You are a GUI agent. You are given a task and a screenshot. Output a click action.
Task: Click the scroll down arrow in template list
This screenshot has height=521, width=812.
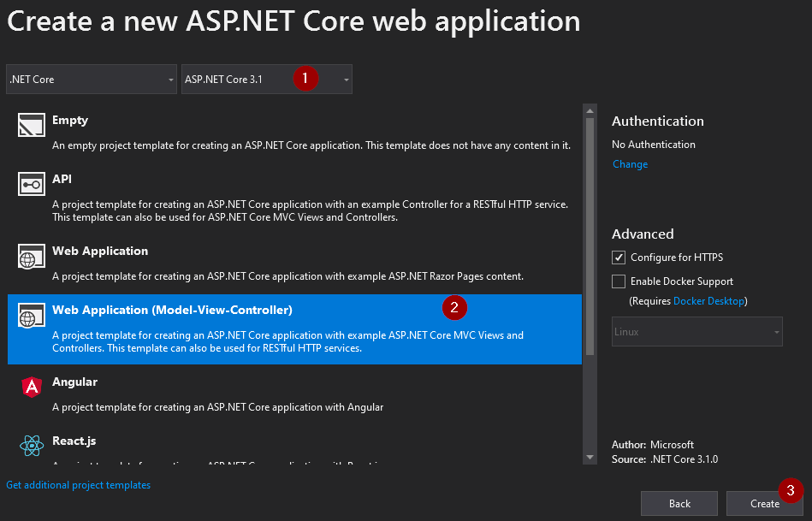(589, 458)
